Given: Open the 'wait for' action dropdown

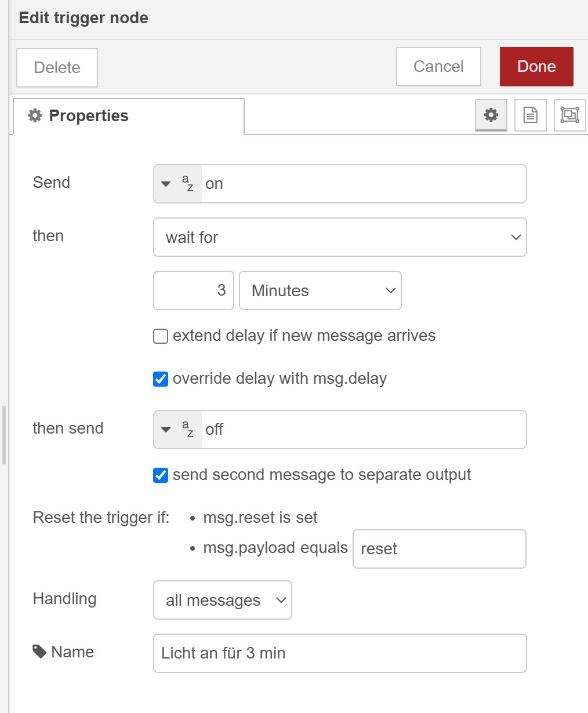Looking at the screenshot, I should (340, 237).
